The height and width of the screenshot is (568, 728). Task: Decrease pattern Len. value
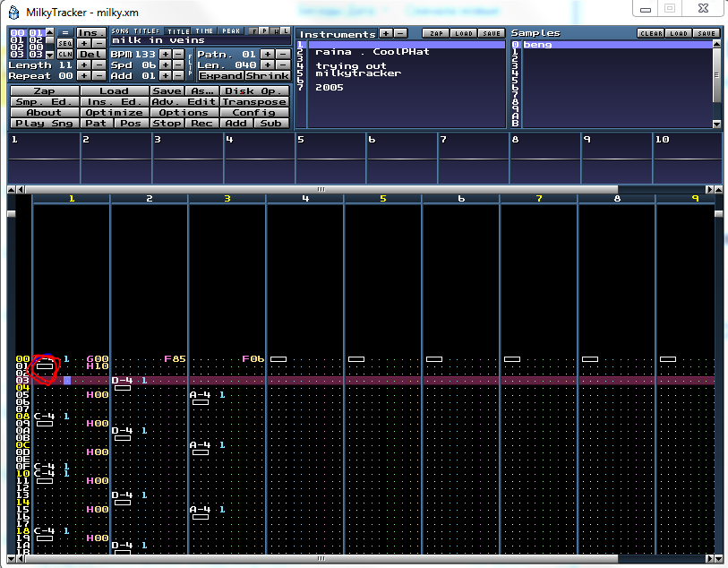click(283, 65)
